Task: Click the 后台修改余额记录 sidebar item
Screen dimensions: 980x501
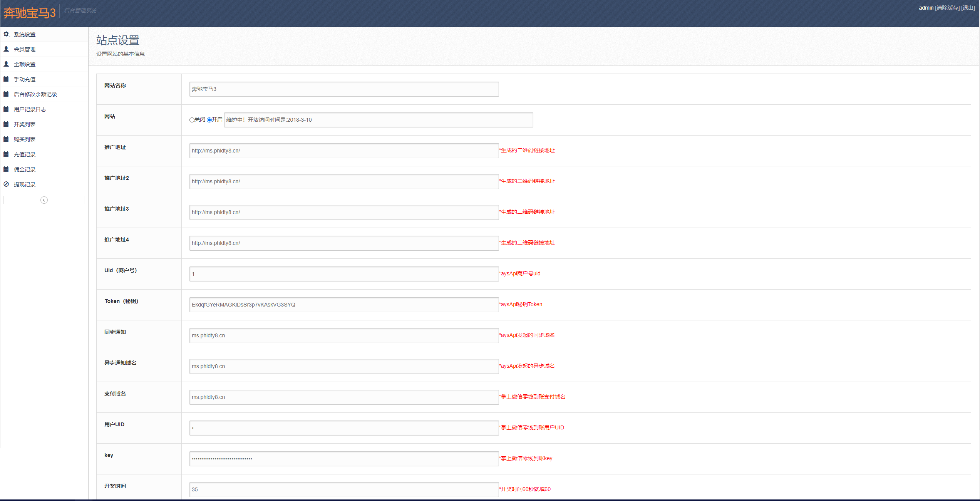Action: click(x=35, y=94)
